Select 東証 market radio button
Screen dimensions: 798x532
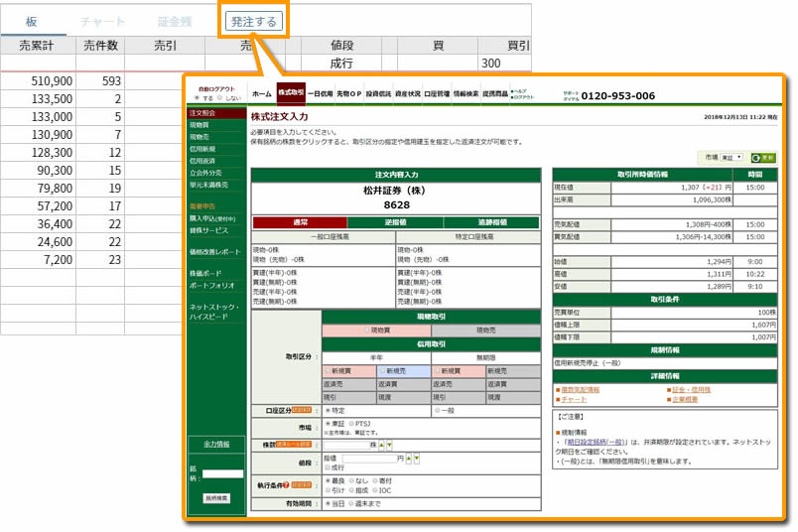(328, 424)
